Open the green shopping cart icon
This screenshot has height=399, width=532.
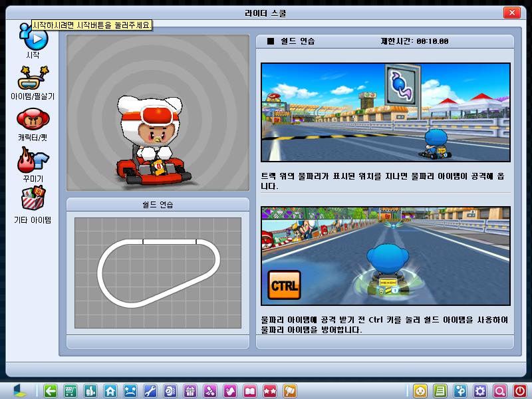(70, 391)
